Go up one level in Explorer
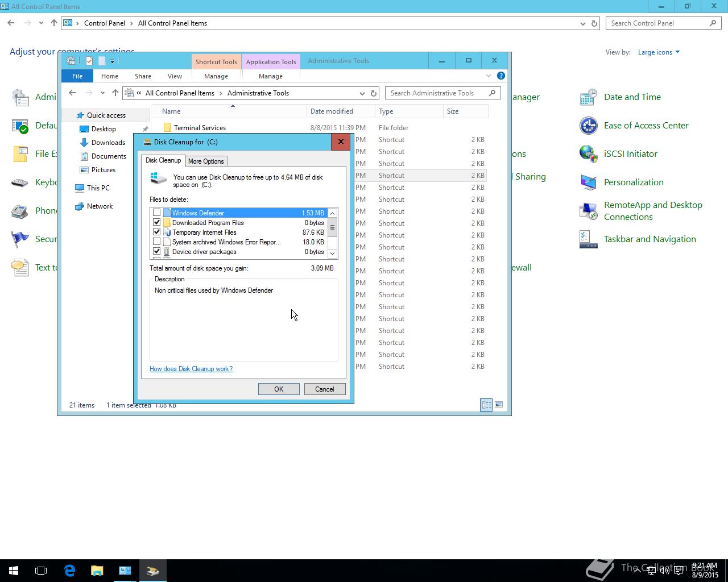The width and height of the screenshot is (728, 582). tap(115, 93)
